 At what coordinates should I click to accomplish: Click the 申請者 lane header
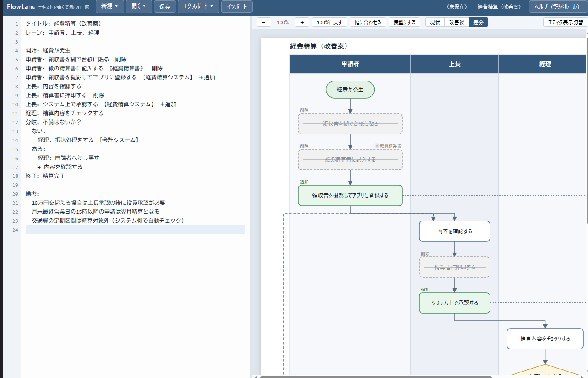pos(350,64)
